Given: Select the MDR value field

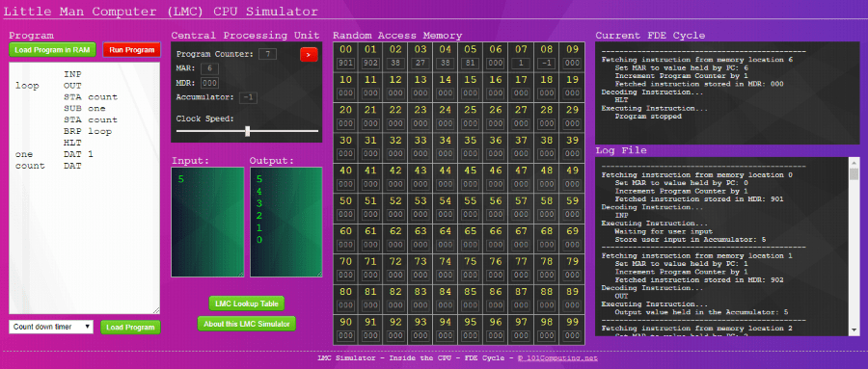Looking at the screenshot, I should [209, 83].
